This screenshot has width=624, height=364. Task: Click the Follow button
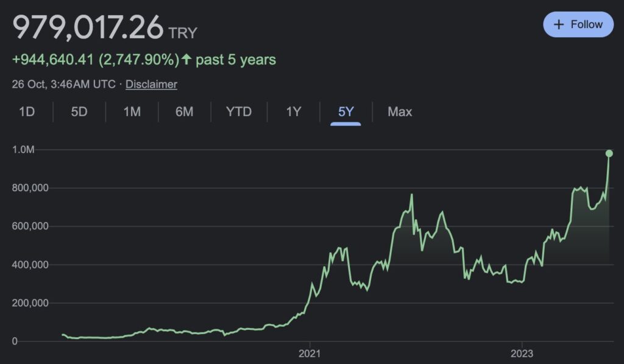(578, 24)
